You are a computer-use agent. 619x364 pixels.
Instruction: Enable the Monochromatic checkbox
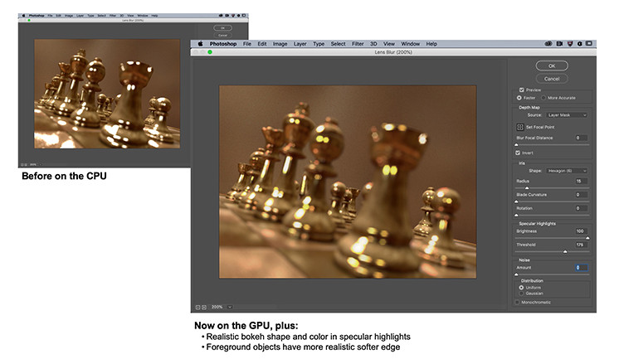tap(517, 302)
